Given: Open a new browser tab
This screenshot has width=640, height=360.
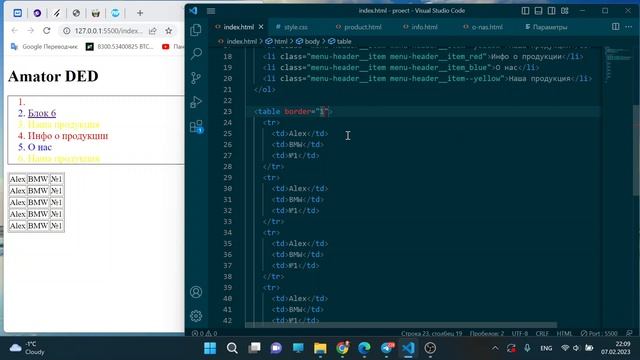Looking at the screenshot, I should [x=140, y=13].
